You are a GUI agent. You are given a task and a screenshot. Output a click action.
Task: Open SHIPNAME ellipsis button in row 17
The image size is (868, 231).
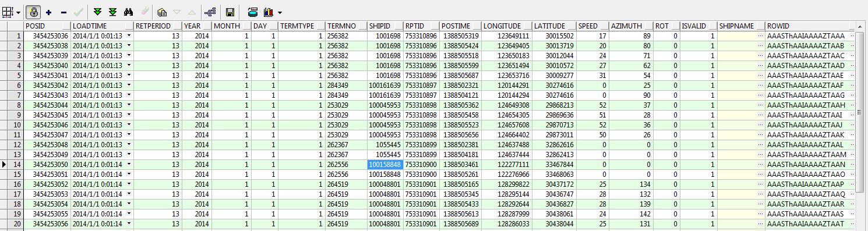coord(760,194)
